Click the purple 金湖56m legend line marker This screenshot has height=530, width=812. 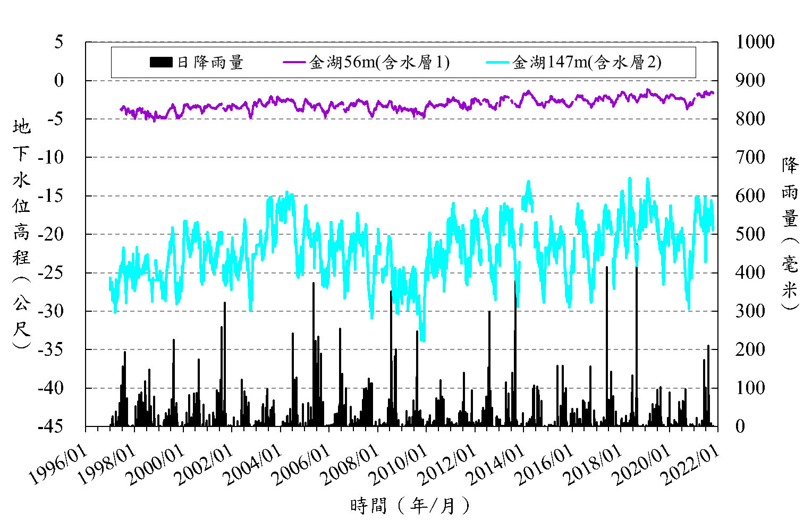click(294, 63)
